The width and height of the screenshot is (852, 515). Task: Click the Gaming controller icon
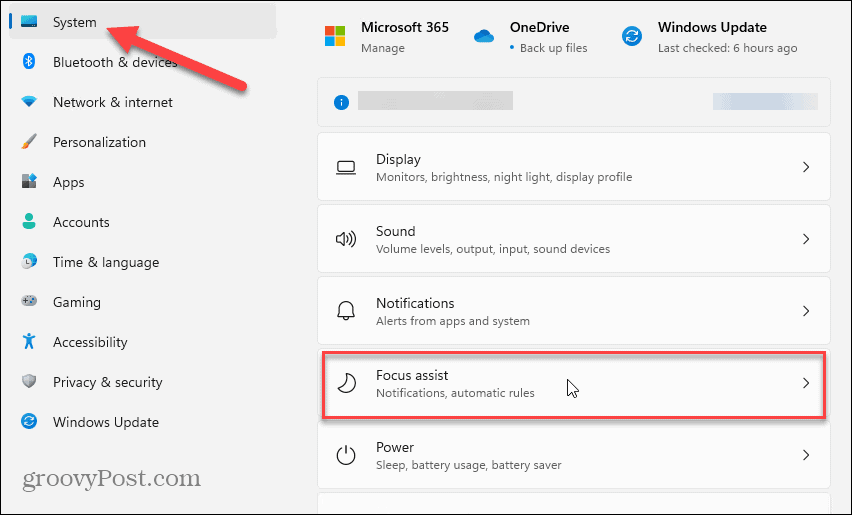(29, 301)
